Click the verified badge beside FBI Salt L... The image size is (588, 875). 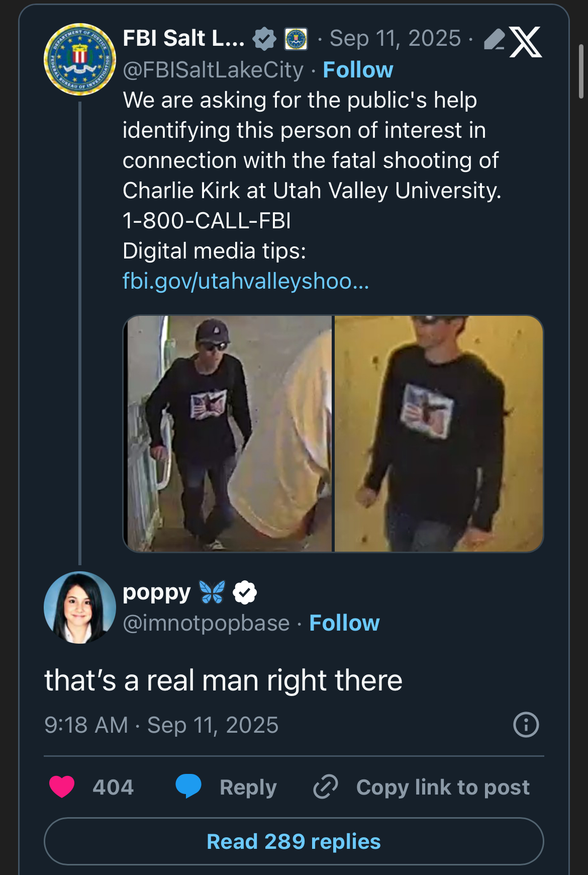(x=264, y=39)
